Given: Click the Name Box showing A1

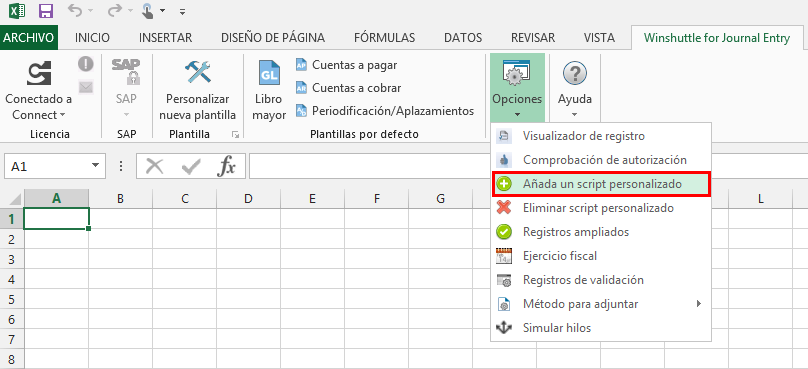Looking at the screenshot, I should coord(46,166).
